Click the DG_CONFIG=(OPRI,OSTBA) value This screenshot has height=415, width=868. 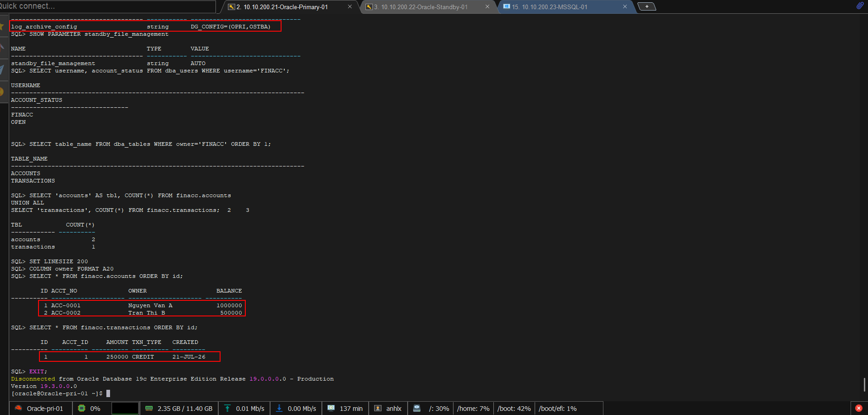click(231, 27)
